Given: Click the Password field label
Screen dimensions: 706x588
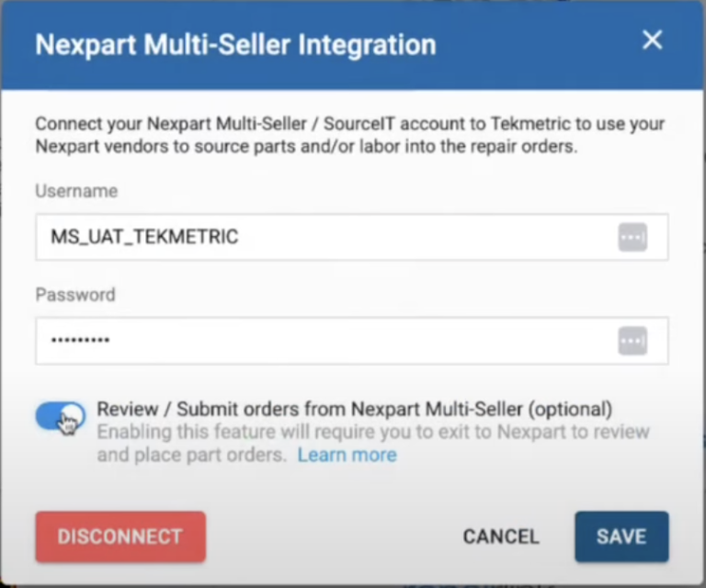Looking at the screenshot, I should pyautogui.click(x=75, y=295).
